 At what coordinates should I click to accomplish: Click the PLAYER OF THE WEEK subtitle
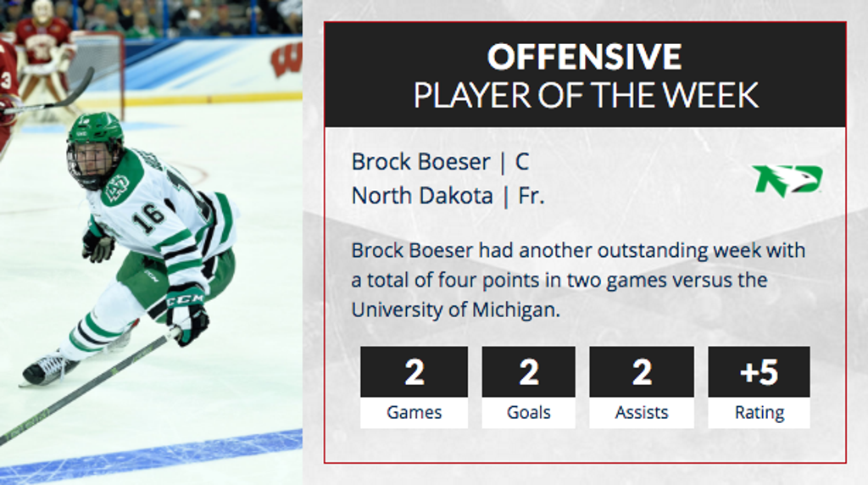585,96
